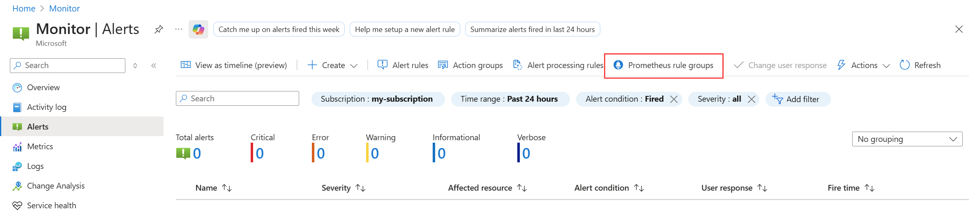The width and height of the screenshot is (980, 214).
Task: Open the No grouping dropdown
Action: (907, 139)
